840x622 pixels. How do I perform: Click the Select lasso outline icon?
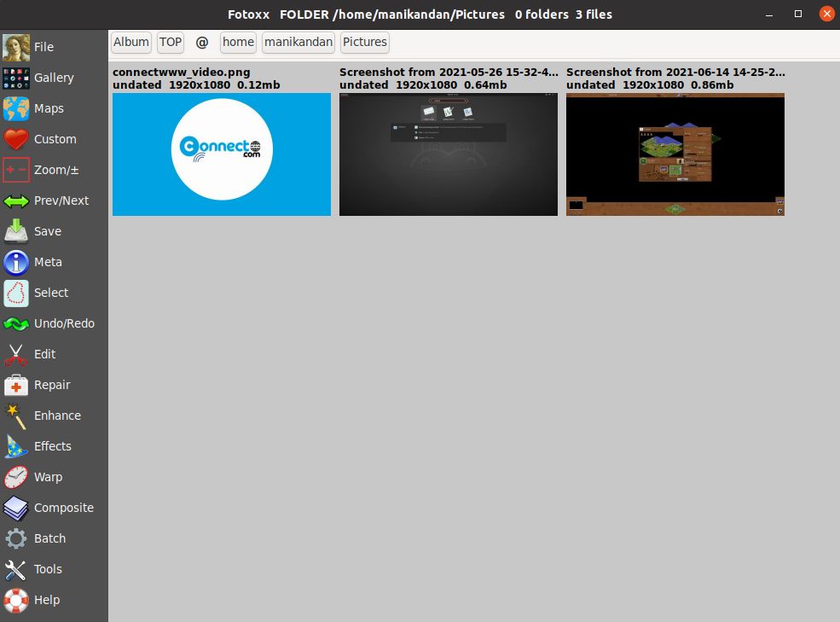point(16,293)
